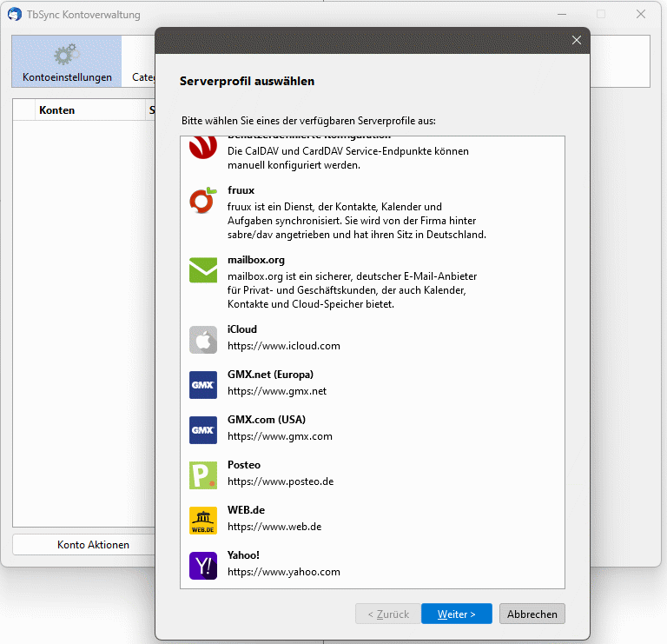Pick the GMX.net (Europa) logo icon
667x644 pixels.
(203, 385)
